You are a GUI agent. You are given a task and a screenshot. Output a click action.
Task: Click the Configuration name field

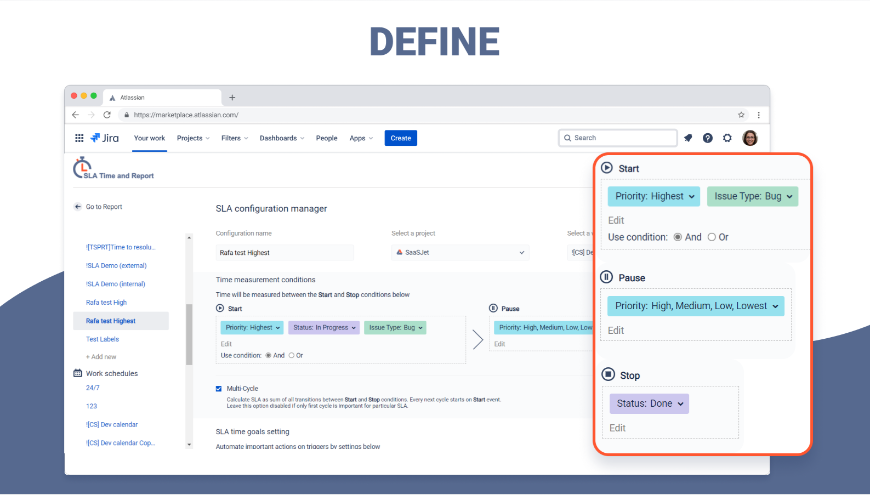(x=285, y=252)
